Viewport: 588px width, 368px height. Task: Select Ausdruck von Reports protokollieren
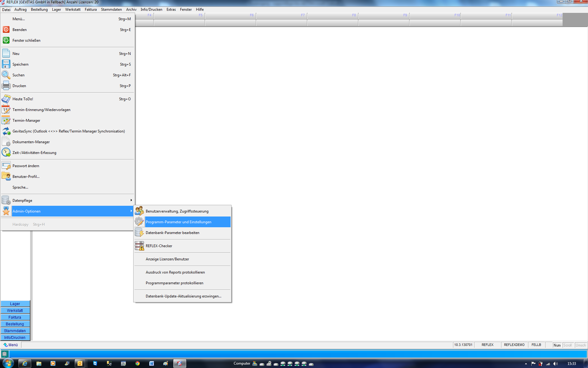click(x=183, y=272)
